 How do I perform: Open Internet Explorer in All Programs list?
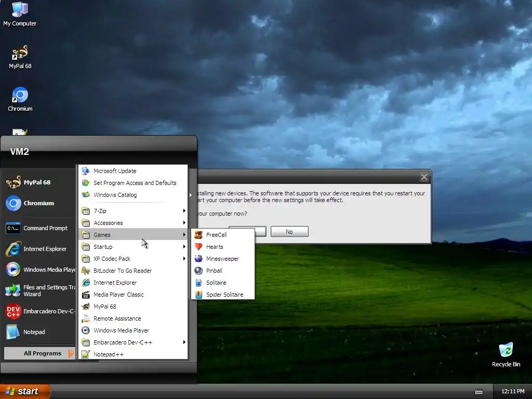tap(133, 283)
